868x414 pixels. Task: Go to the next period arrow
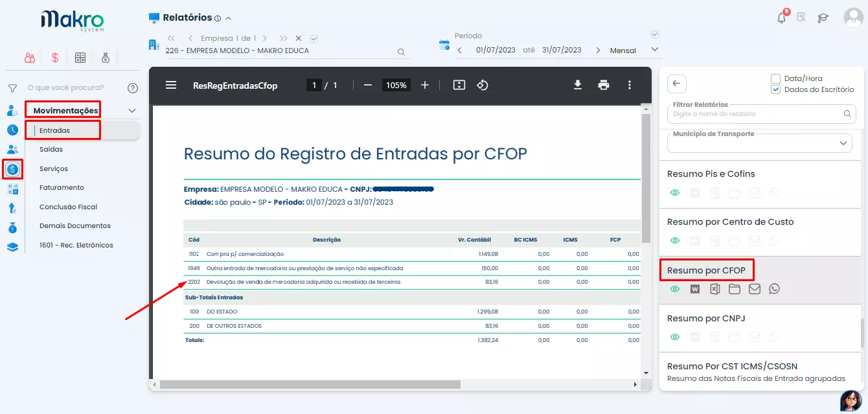[x=598, y=50]
